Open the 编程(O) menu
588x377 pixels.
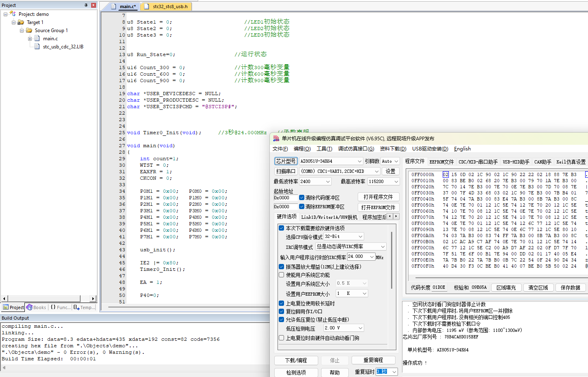(x=302, y=149)
